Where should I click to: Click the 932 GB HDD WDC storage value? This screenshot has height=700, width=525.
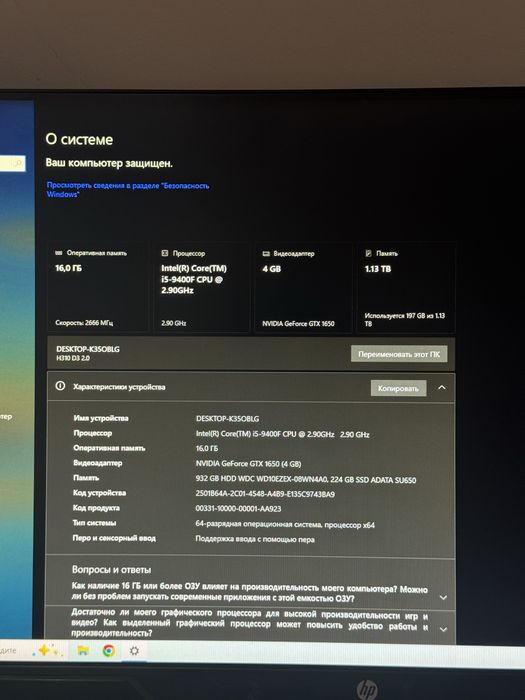306,480
